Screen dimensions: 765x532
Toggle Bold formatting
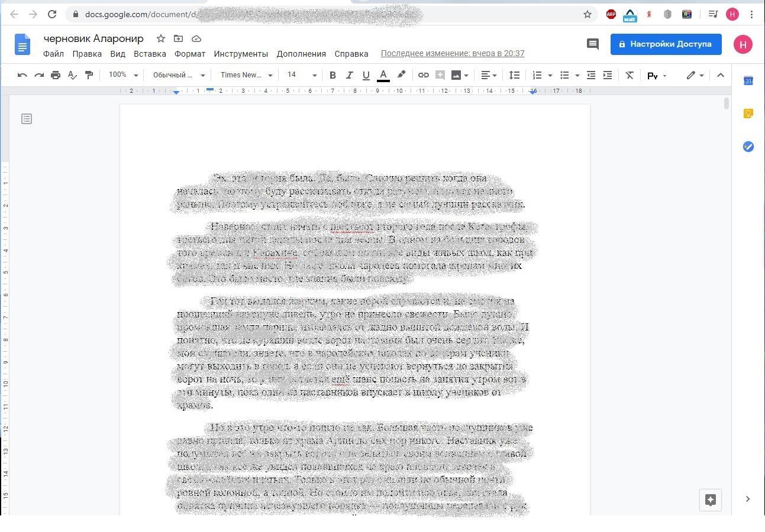click(x=333, y=75)
